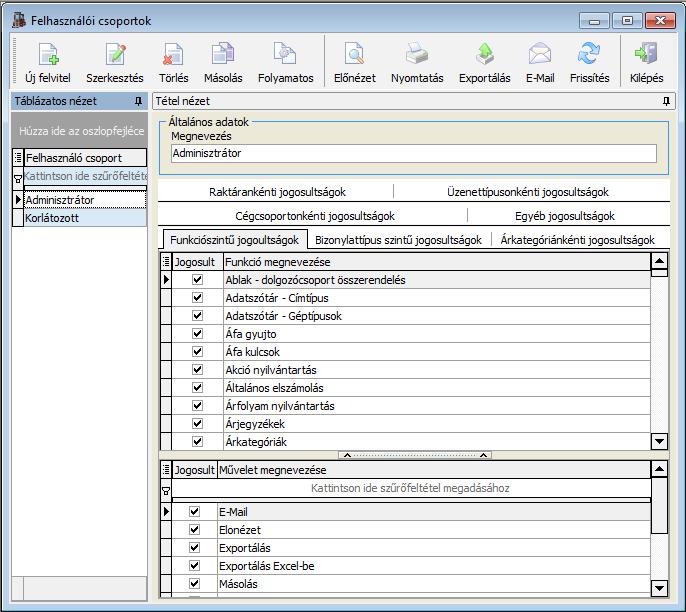The height and width of the screenshot is (612, 686).
Task: Click the splitter collapse handle between grids
Action: (x=415, y=455)
